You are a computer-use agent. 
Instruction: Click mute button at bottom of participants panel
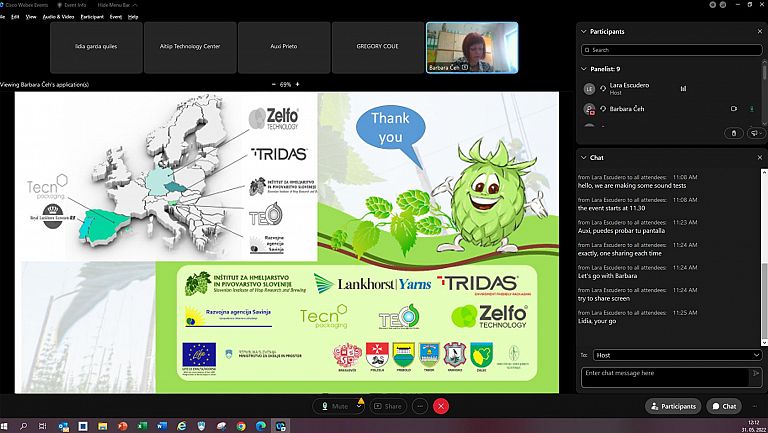pos(733,133)
